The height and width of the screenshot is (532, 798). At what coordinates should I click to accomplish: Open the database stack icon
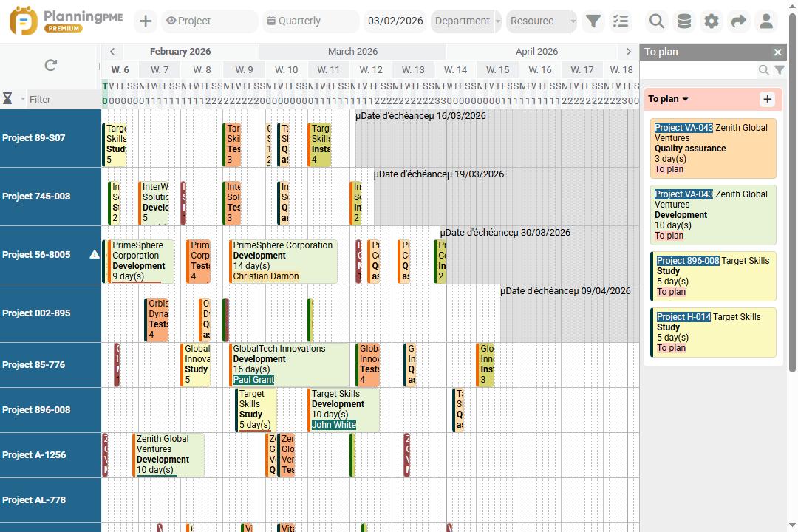684,21
